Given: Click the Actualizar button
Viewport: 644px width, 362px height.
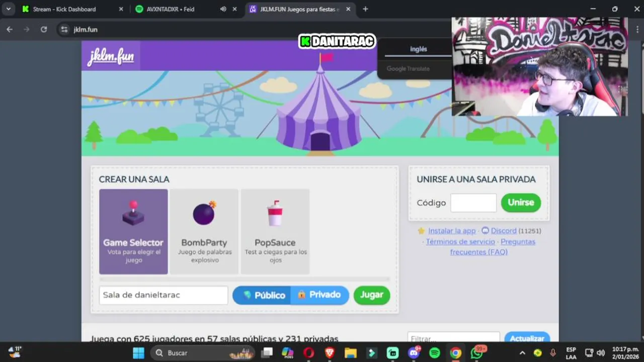Looking at the screenshot, I should [527, 338].
